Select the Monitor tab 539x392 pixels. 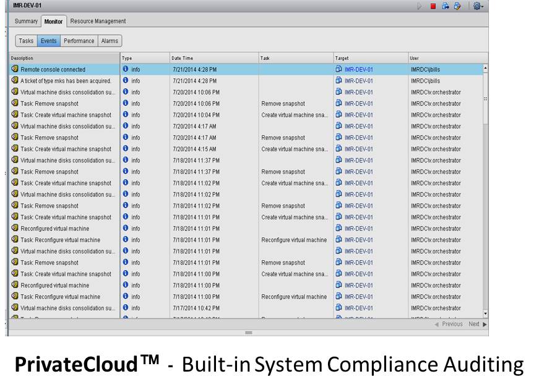click(x=53, y=21)
